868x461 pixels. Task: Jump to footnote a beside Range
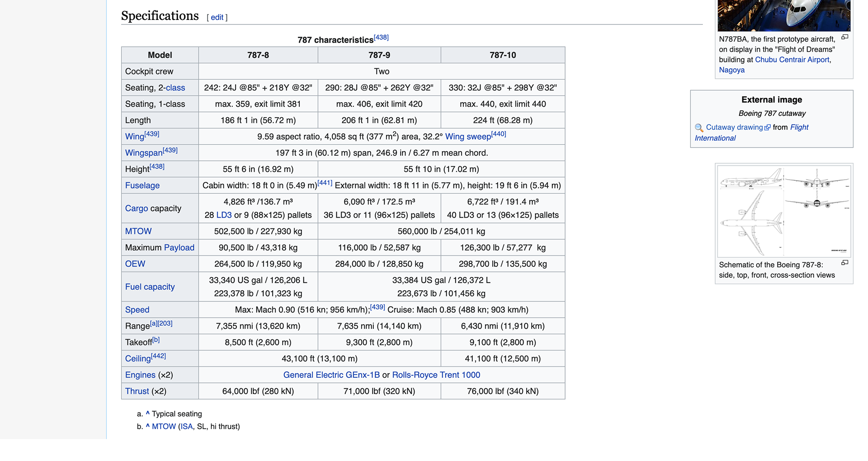(154, 323)
